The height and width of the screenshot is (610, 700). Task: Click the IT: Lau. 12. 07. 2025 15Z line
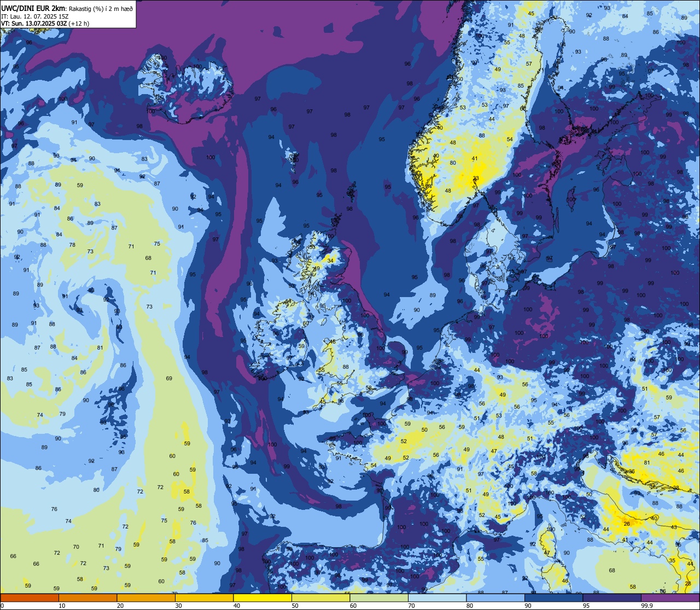tap(34, 16)
